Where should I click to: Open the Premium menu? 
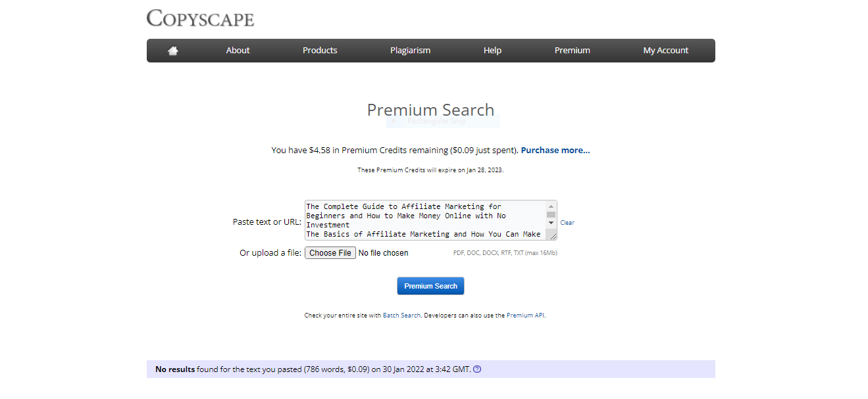(x=572, y=50)
